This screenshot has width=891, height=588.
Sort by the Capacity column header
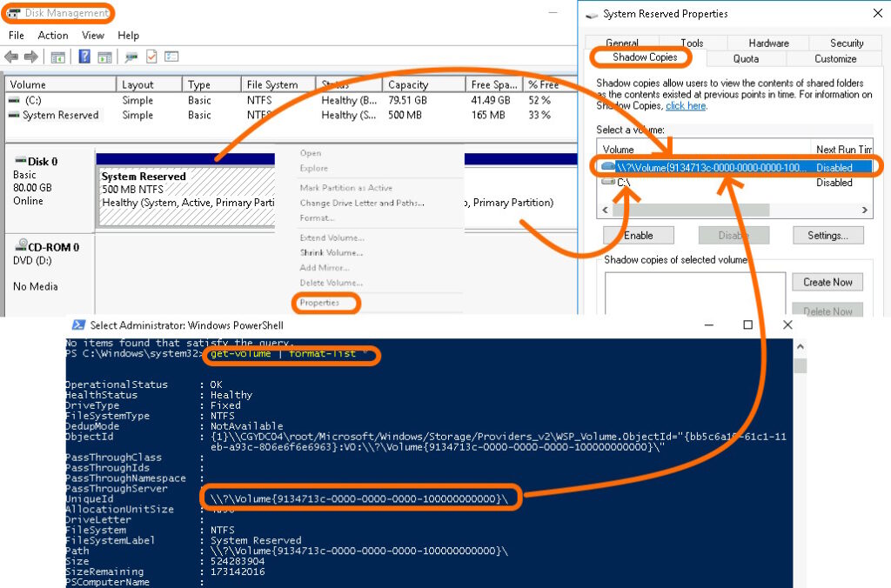(408, 85)
